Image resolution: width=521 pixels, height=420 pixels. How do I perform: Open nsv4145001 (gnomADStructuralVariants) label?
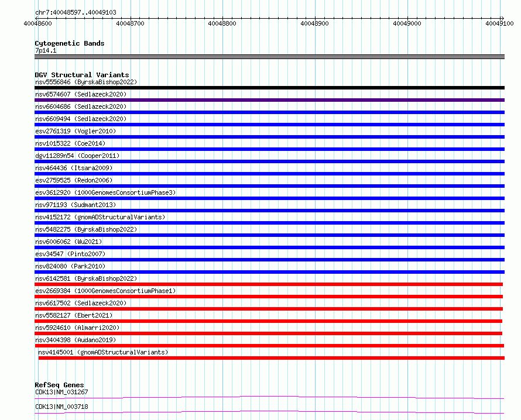coord(103,352)
